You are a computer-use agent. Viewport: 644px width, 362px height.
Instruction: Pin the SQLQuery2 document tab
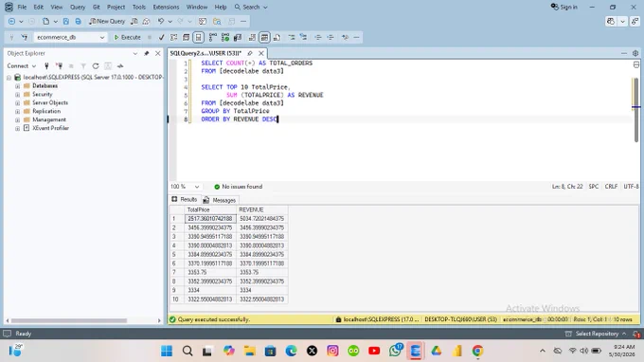click(x=250, y=53)
